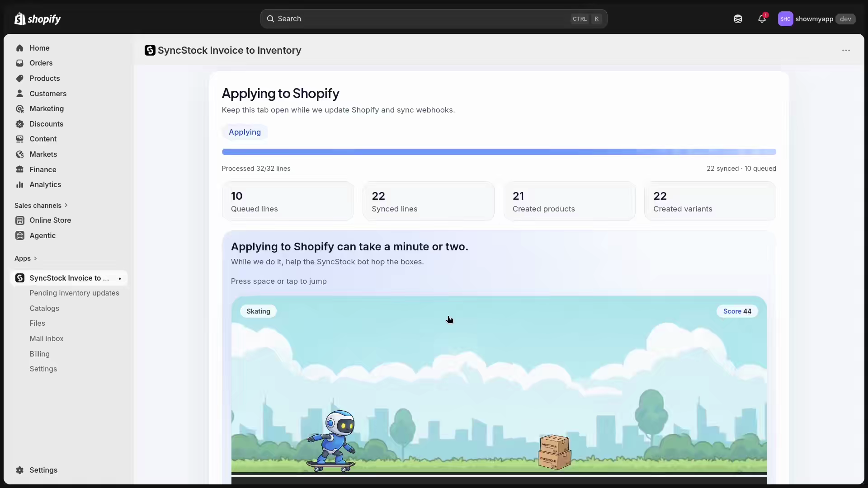Click the Markets globe icon
The width and height of the screenshot is (868, 488).
[x=20, y=155]
